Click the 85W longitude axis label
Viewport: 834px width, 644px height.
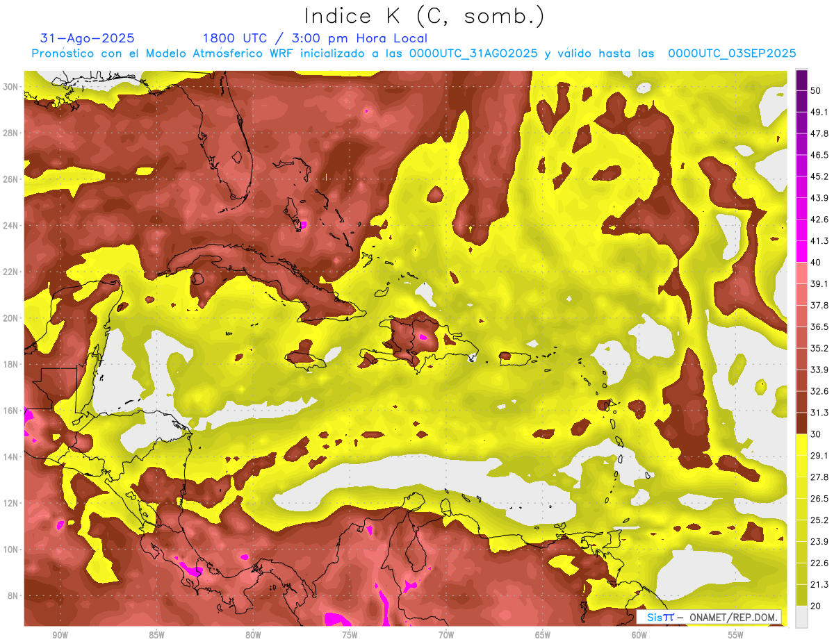click(x=156, y=635)
